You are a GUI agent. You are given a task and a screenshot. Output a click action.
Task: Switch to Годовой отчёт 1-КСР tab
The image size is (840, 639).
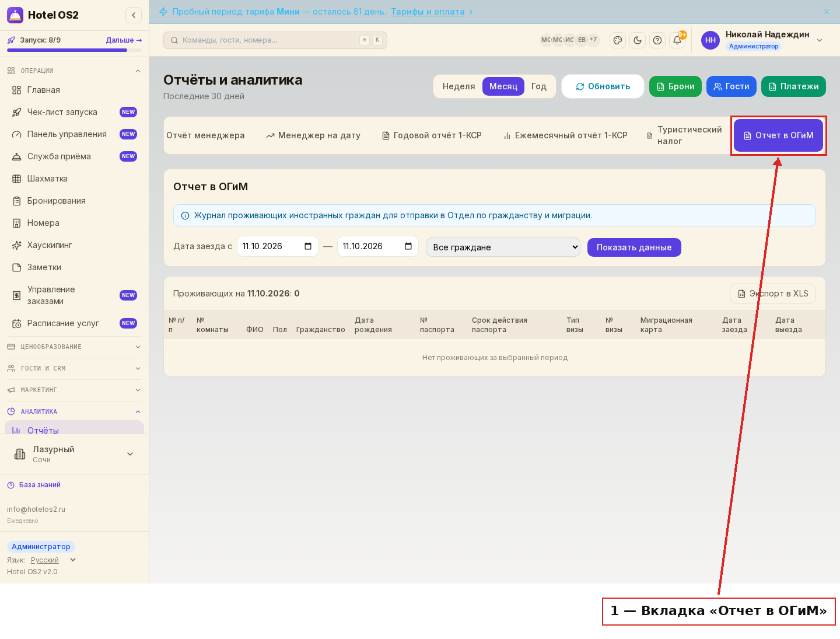(x=432, y=135)
